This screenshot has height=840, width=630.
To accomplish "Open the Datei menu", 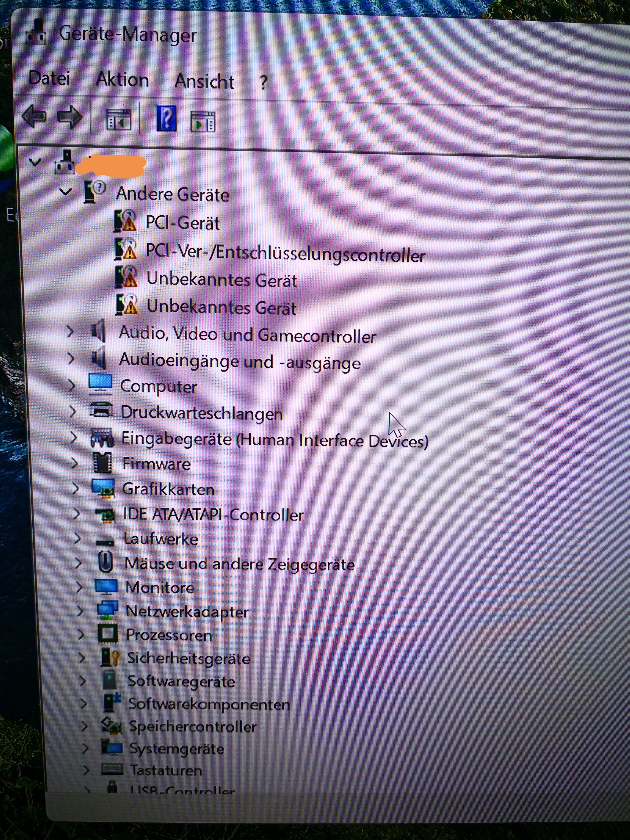I will click(x=49, y=78).
